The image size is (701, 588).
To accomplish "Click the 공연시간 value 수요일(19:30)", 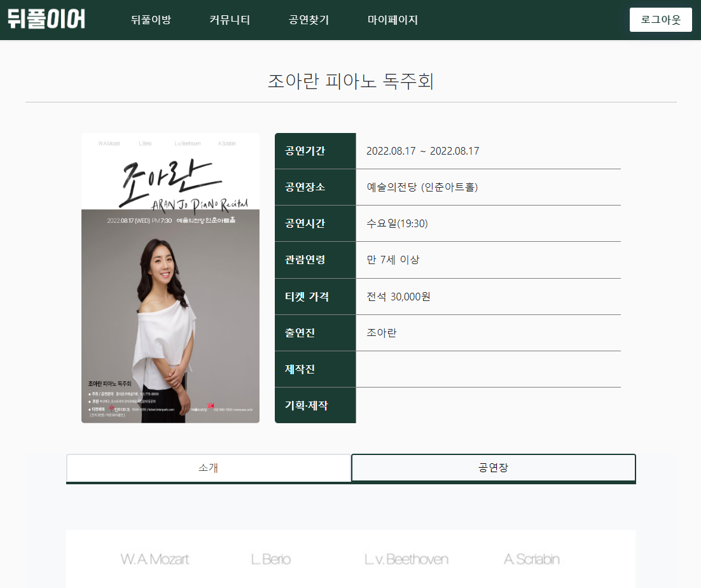I will pyautogui.click(x=397, y=223).
